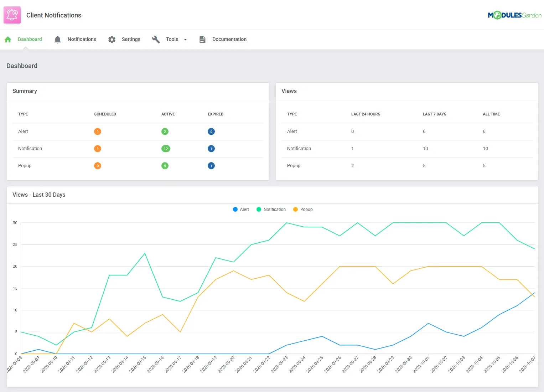
Task: Click the Client Notifications bell module icon
Action: pyautogui.click(x=12, y=15)
